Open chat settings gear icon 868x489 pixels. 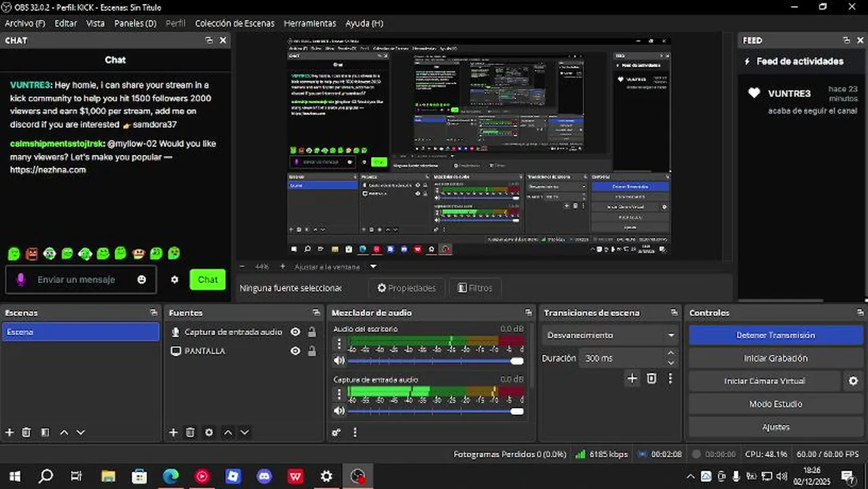(x=175, y=279)
